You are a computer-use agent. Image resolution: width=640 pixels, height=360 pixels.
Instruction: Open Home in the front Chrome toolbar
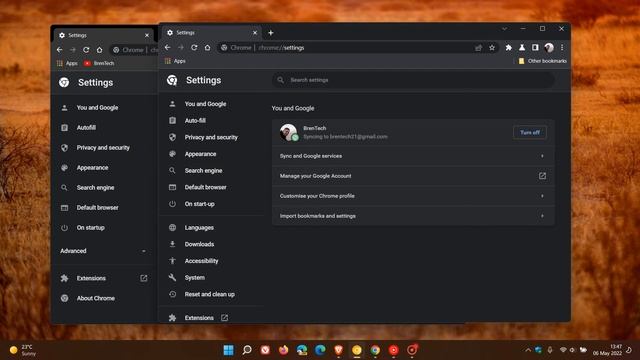(x=207, y=48)
